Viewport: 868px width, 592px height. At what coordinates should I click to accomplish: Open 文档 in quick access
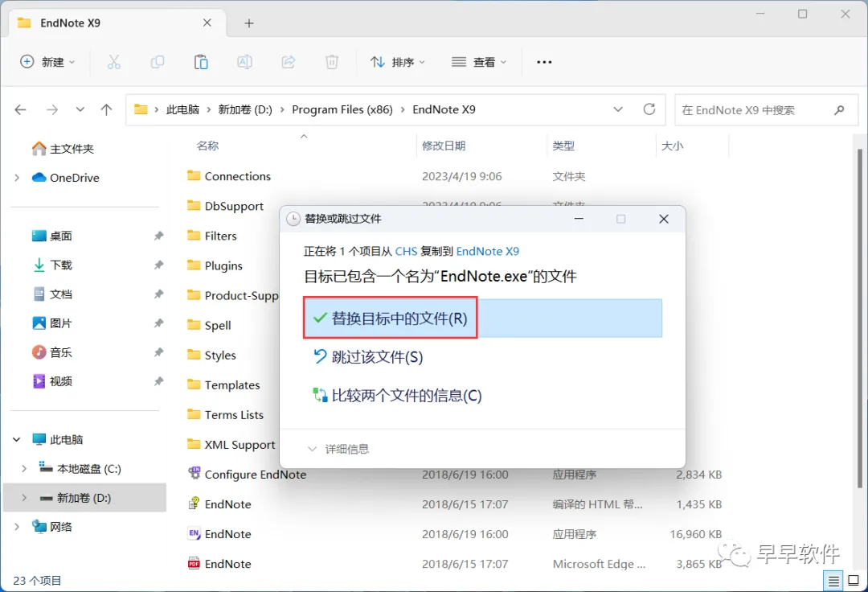[x=52, y=294]
